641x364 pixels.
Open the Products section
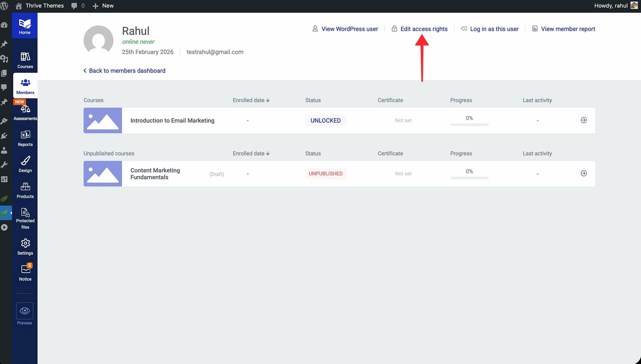tap(25, 190)
